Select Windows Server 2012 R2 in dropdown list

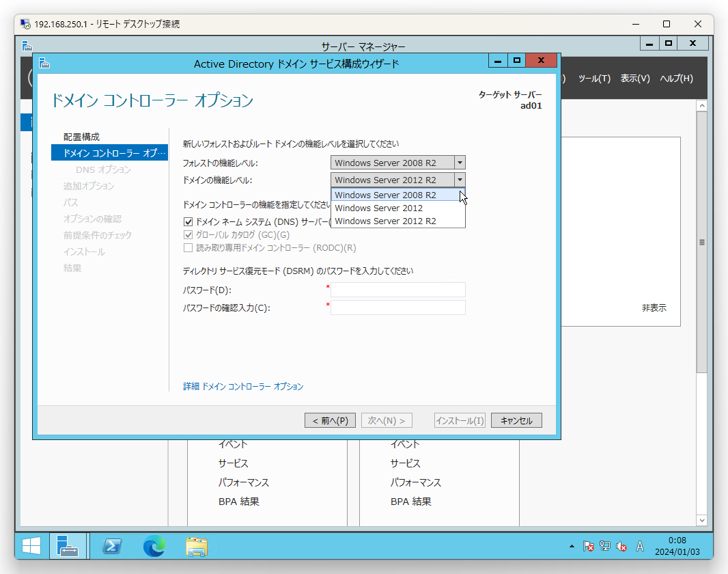click(x=397, y=221)
